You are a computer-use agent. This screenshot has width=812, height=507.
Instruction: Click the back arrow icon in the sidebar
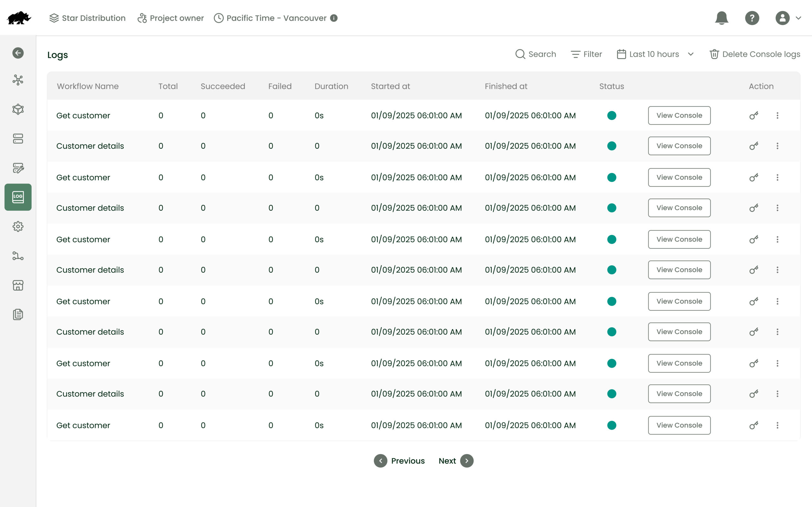(18, 53)
